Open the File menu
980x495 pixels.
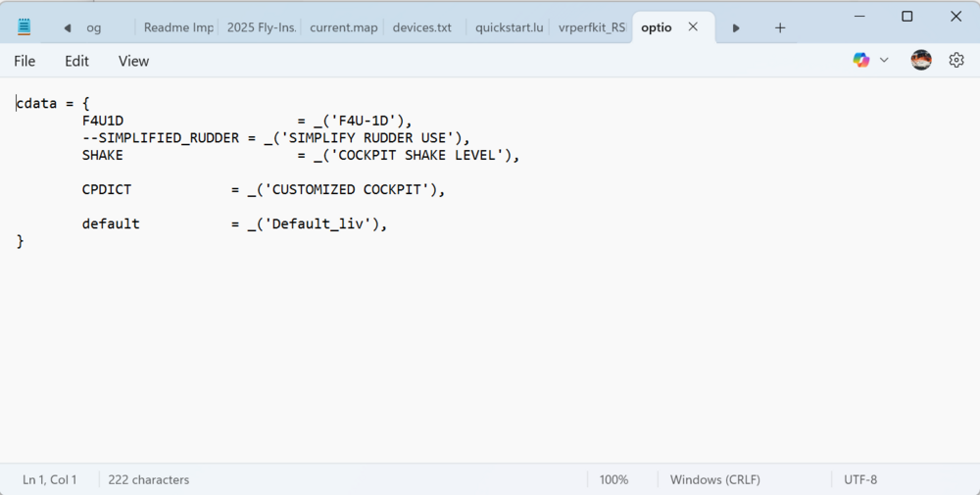[24, 61]
